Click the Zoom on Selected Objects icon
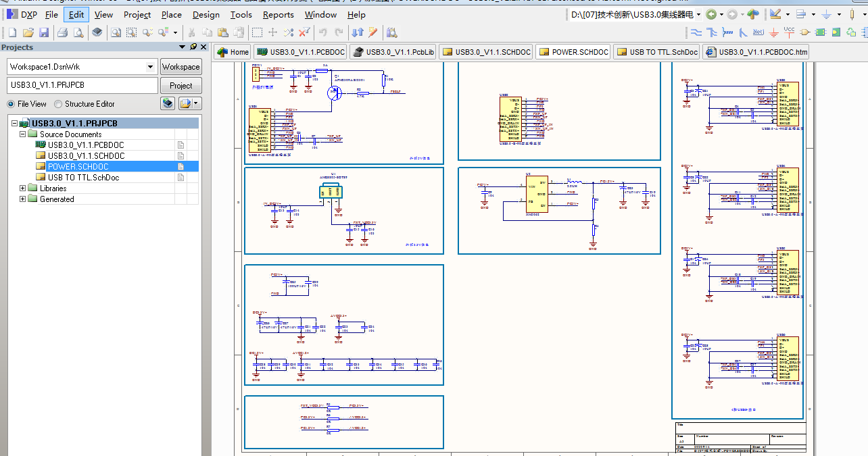Screen dimensions: 868x456 [148, 32]
